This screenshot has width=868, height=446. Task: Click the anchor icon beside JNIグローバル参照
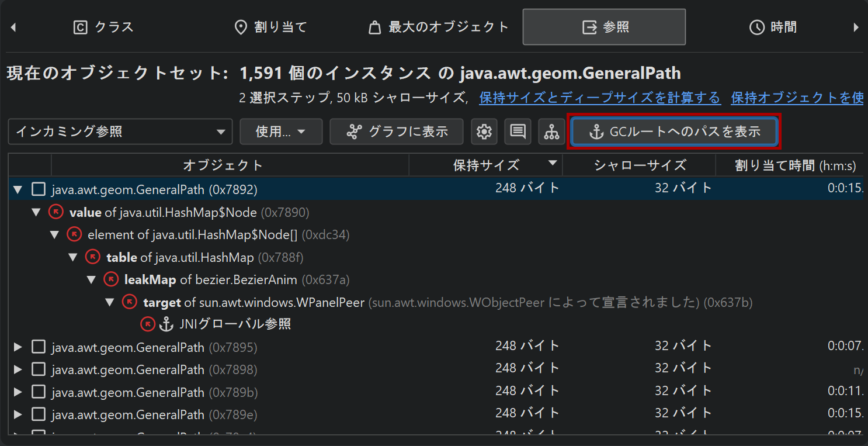(167, 323)
